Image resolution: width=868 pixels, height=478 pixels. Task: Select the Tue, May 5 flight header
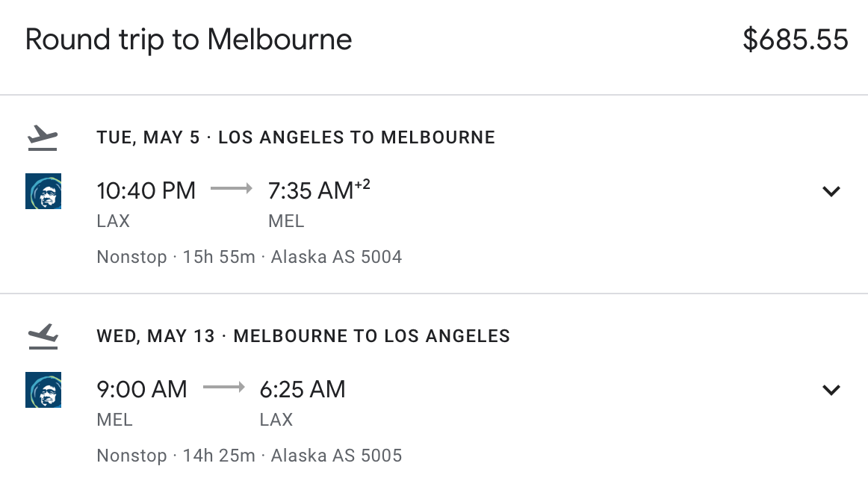(296, 137)
